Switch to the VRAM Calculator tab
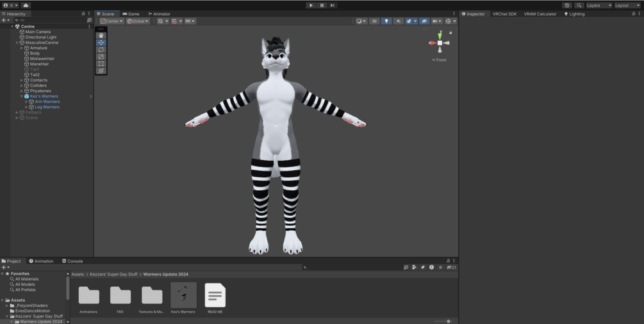Screen dimensions: 644x324 [x=540, y=14]
